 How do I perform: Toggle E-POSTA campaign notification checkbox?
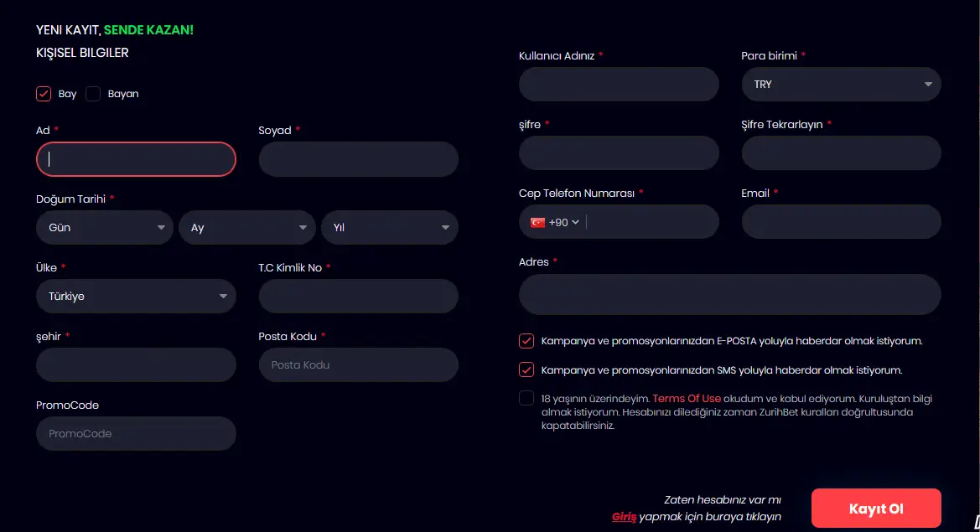526,341
